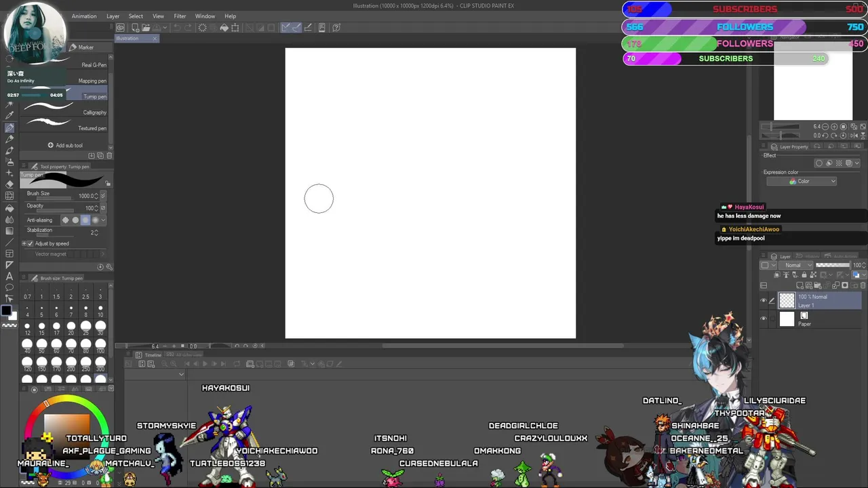
Task: Select strongest anti-aliasing option
Action: pyautogui.click(x=95, y=220)
